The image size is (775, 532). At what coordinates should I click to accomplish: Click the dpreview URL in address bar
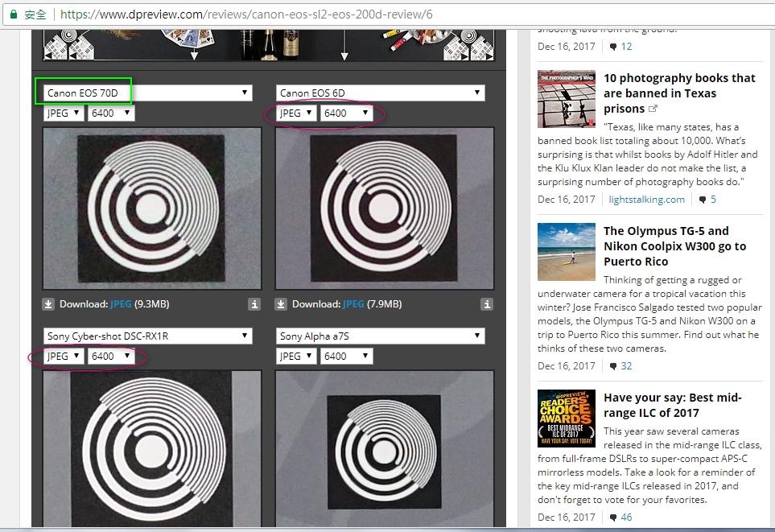246,14
